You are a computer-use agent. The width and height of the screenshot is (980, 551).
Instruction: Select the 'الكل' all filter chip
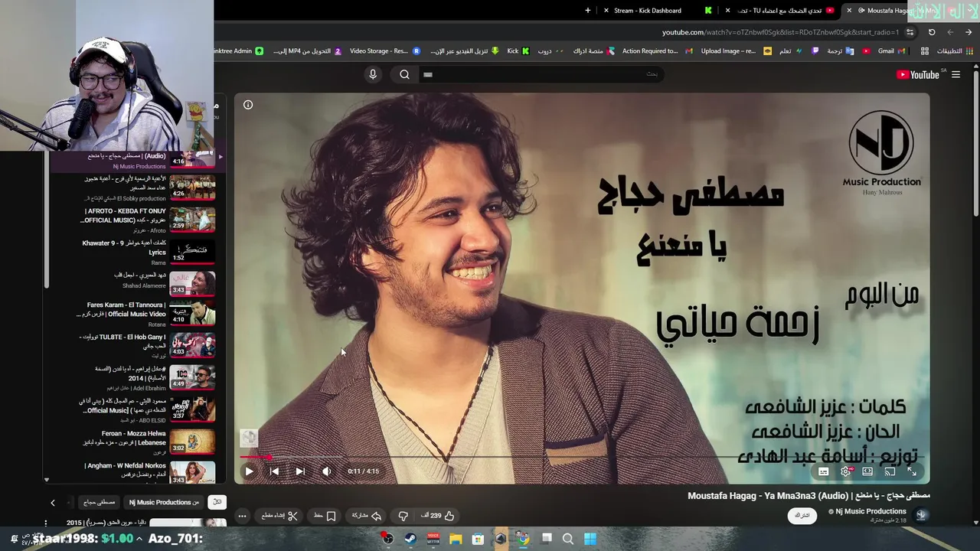217,503
